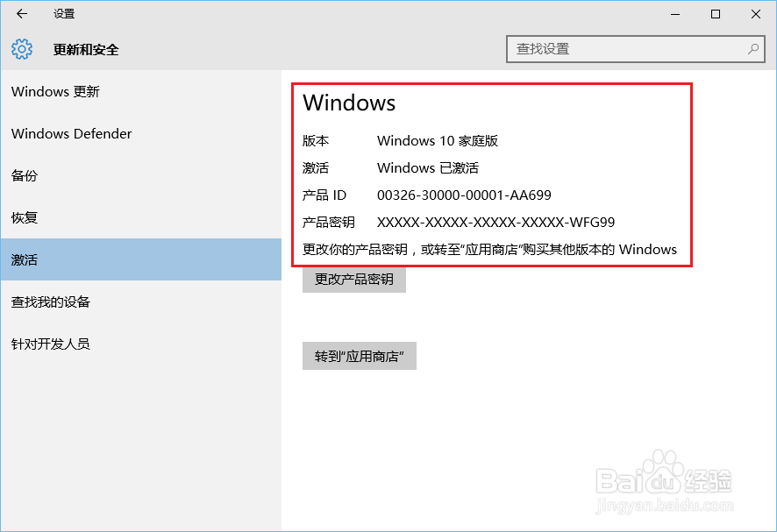Open Windows Defender settings

click(140, 134)
